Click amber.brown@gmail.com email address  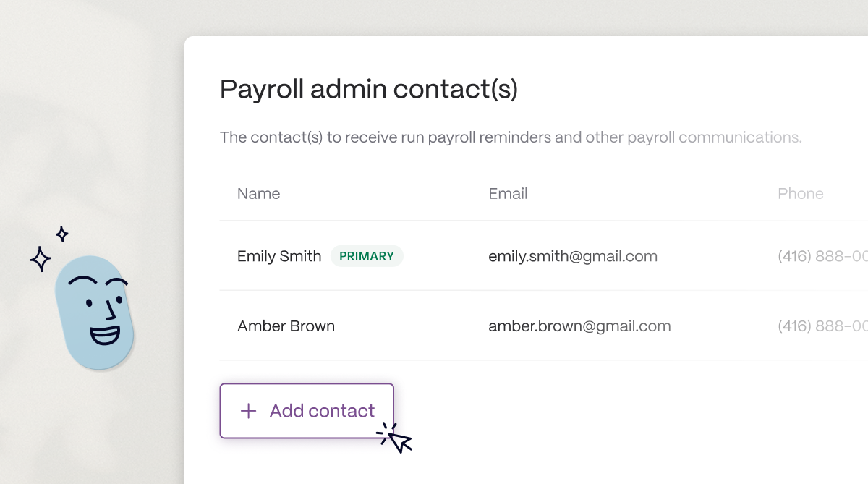click(x=579, y=326)
